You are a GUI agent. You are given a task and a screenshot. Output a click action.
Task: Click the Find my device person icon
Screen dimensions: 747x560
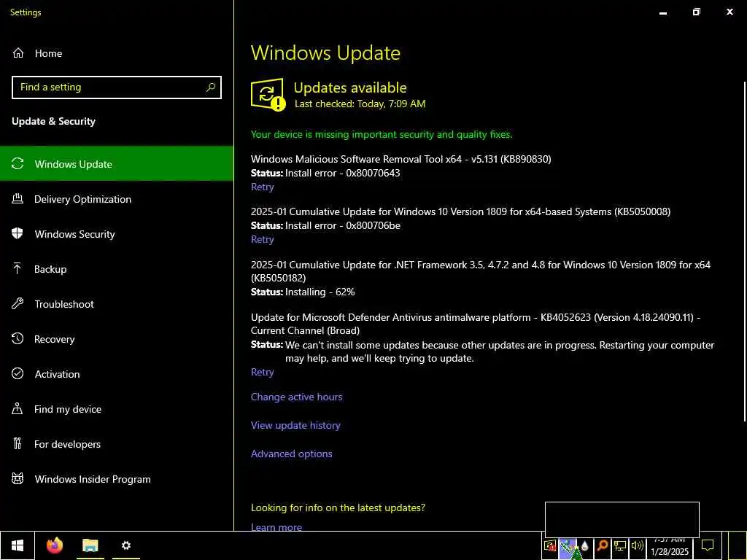pos(18,408)
